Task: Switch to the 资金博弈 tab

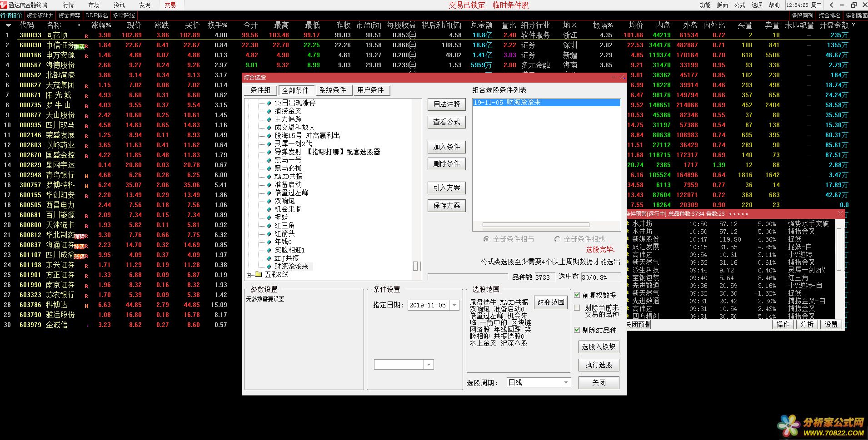Action: click(x=69, y=15)
